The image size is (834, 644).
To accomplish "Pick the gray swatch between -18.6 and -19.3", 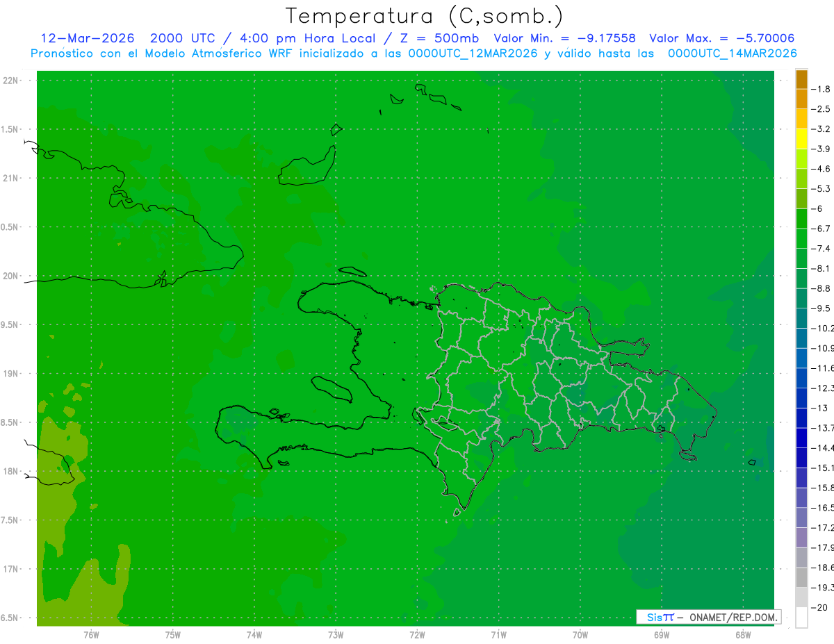I will click(x=801, y=577).
